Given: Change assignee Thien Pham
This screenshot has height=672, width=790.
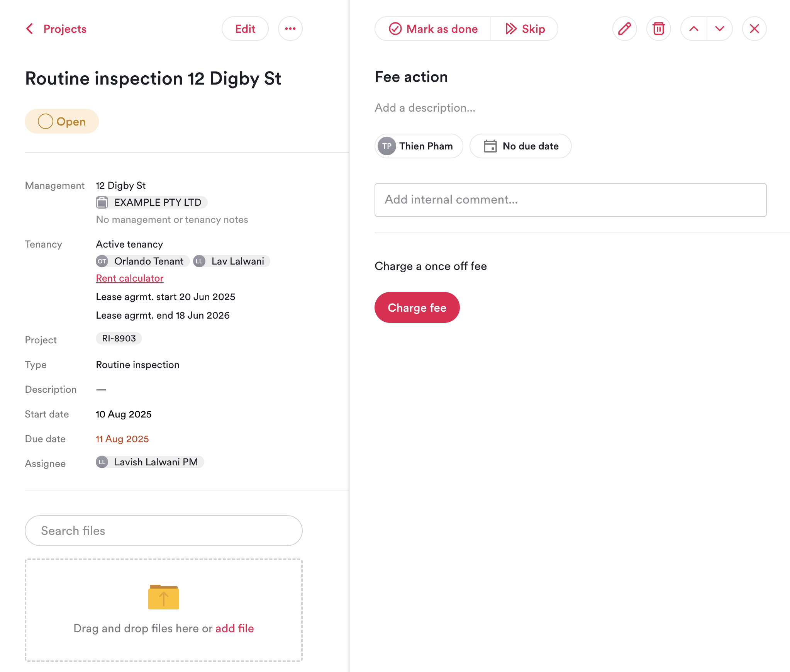Looking at the screenshot, I should tap(419, 146).
